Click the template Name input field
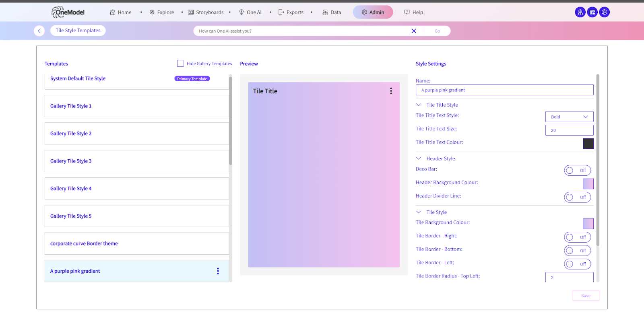The height and width of the screenshot is (317, 644). (504, 90)
